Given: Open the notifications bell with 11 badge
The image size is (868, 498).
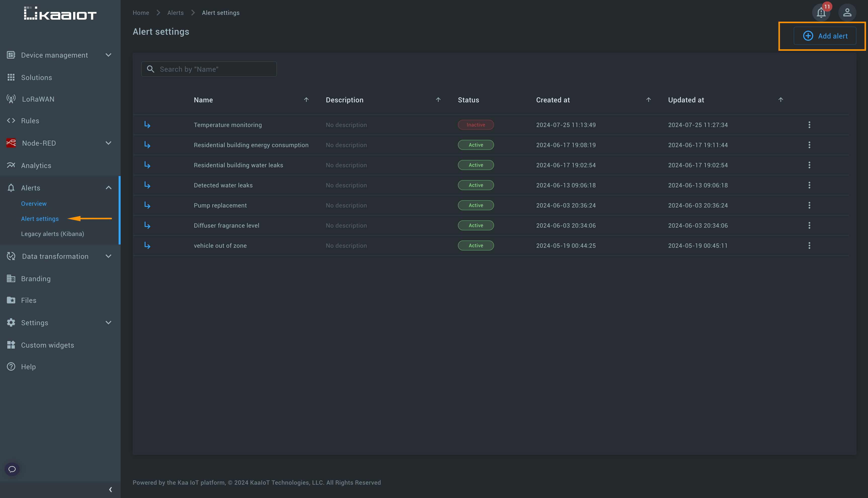Looking at the screenshot, I should [x=821, y=13].
